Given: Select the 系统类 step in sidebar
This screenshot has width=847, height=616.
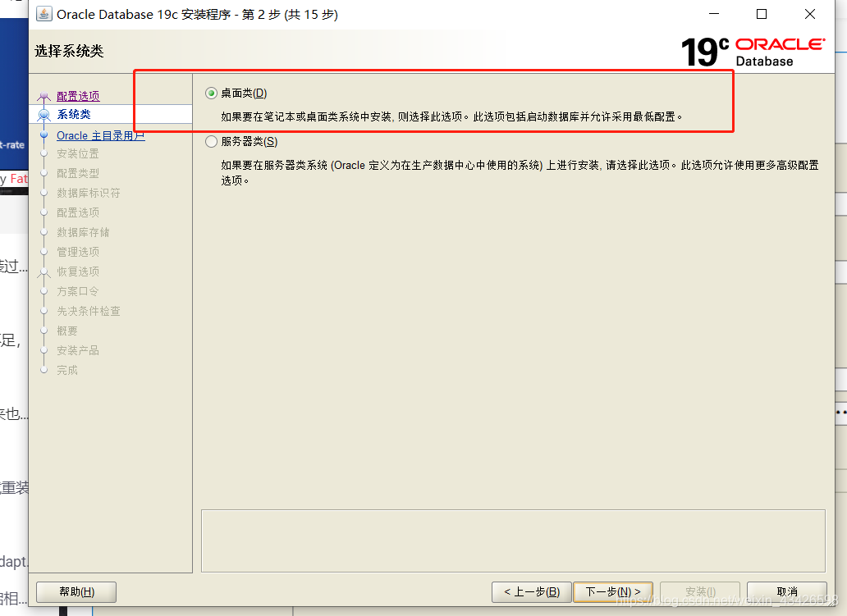Looking at the screenshot, I should point(74,115).
